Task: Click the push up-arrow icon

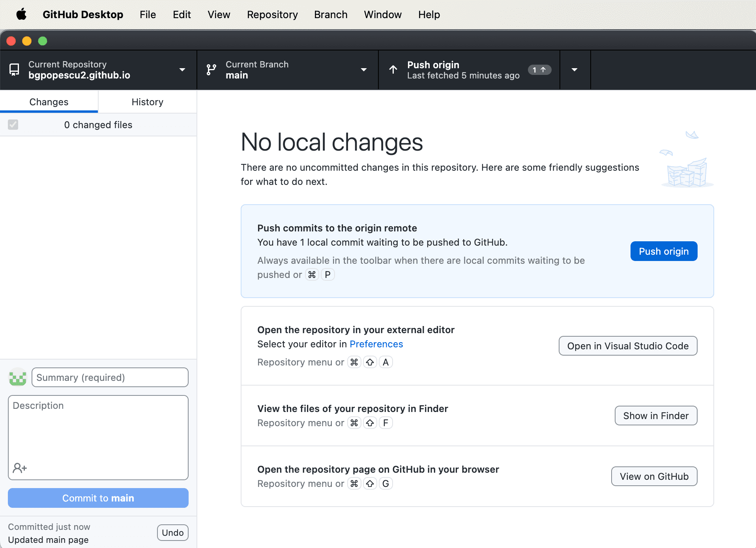Action: pos(393,70)
